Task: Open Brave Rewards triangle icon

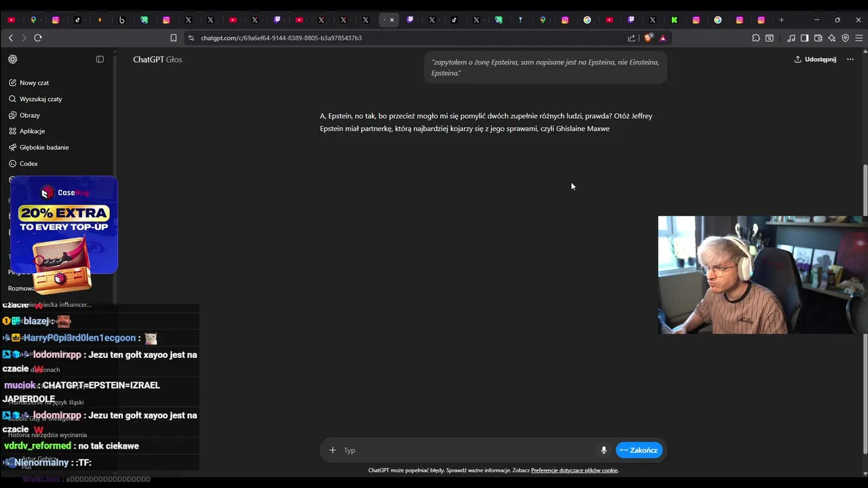Action: pos(663,38)
